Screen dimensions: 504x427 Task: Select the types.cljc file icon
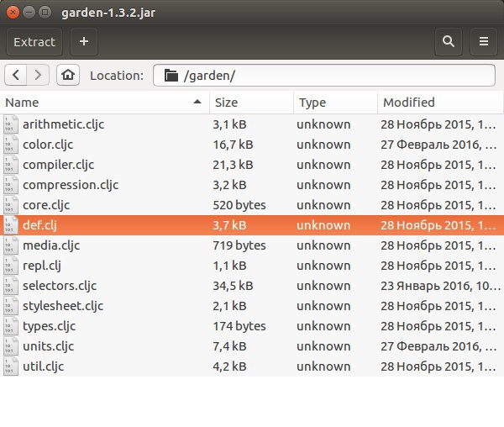coord(11,326)
